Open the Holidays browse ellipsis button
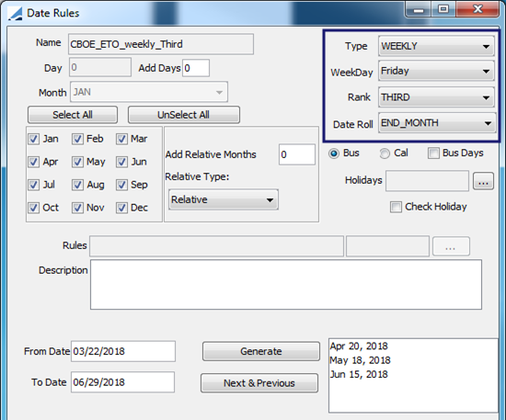Viewport: 506px width, 420px height. click(x=483, y=181)
